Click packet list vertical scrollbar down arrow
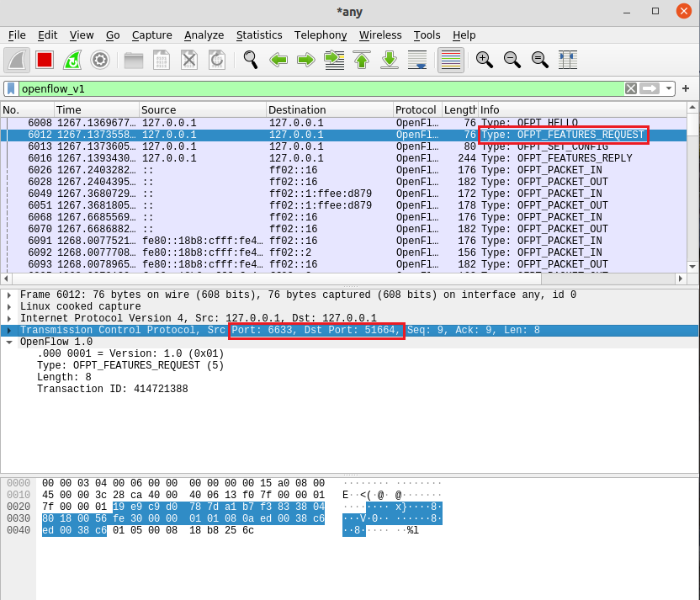This screenshot has height=600, width=700. 692,267
